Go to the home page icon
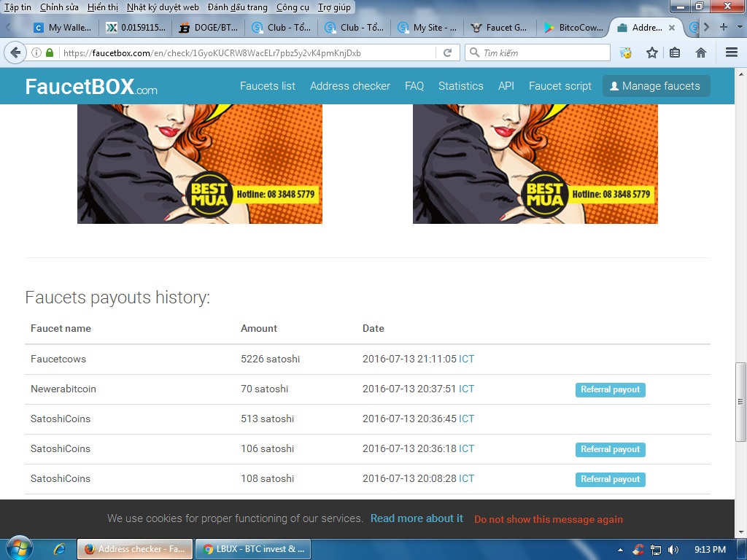 701,52
